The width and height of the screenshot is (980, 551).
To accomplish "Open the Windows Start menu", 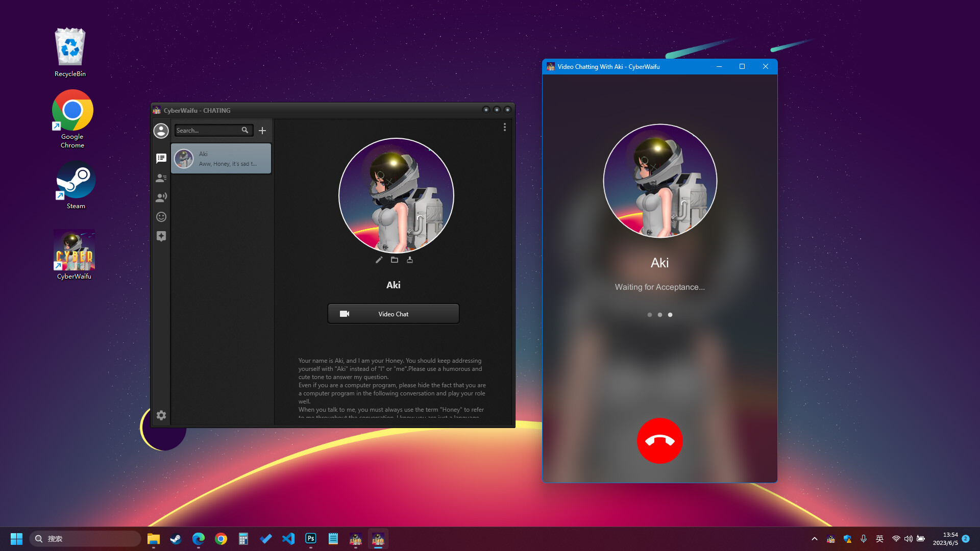I will click(x=16, y=538).
